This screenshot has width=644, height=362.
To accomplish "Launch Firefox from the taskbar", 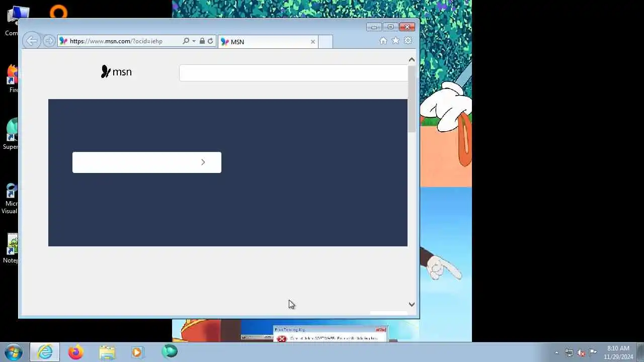I will [x=75, y=352].
